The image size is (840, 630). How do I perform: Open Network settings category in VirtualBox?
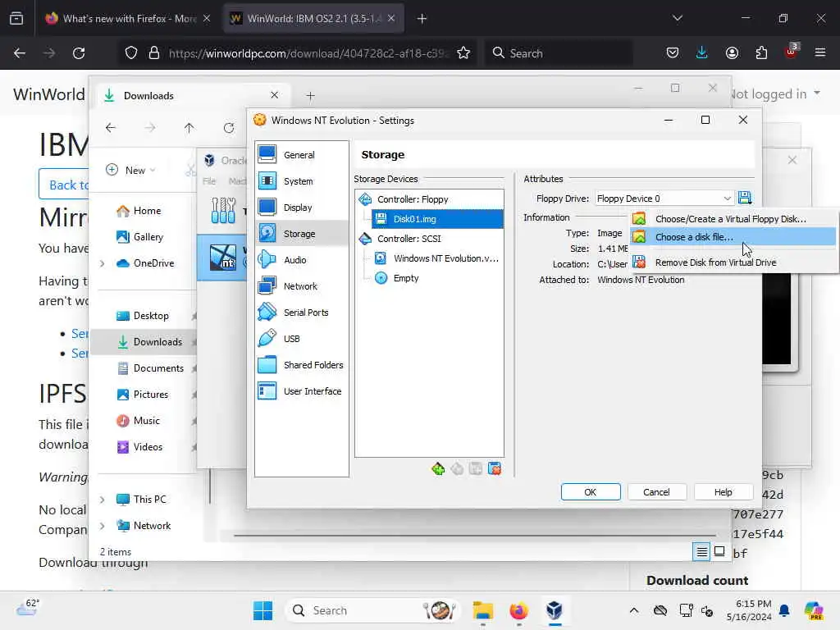(301, 286)
